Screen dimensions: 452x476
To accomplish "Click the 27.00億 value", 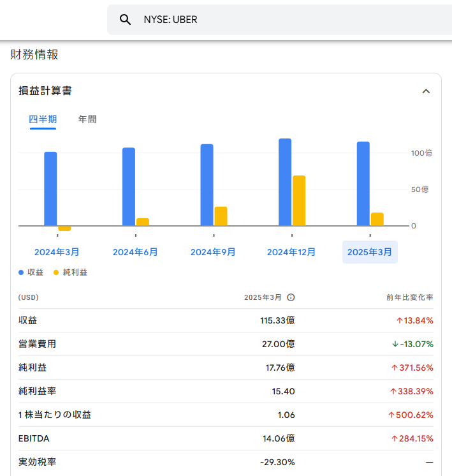I will pos(278,344).
